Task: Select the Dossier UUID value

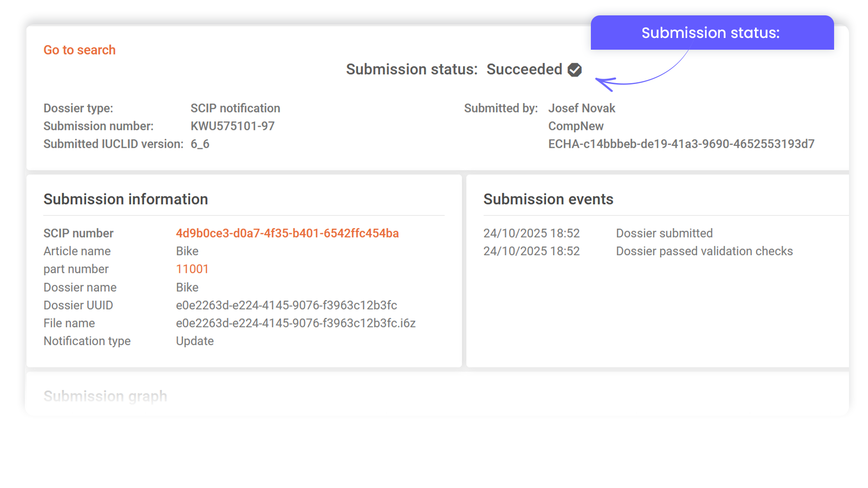Action: tap(286, 305)
